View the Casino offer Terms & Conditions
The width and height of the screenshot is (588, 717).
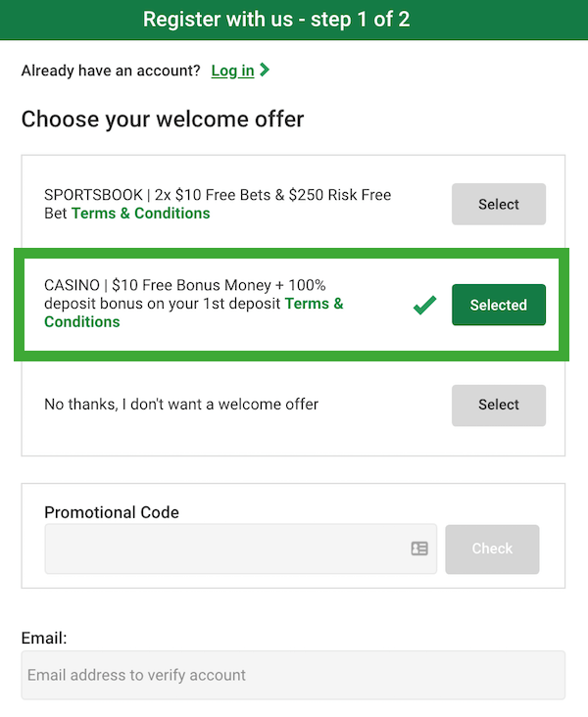click(x=314, y=304)
